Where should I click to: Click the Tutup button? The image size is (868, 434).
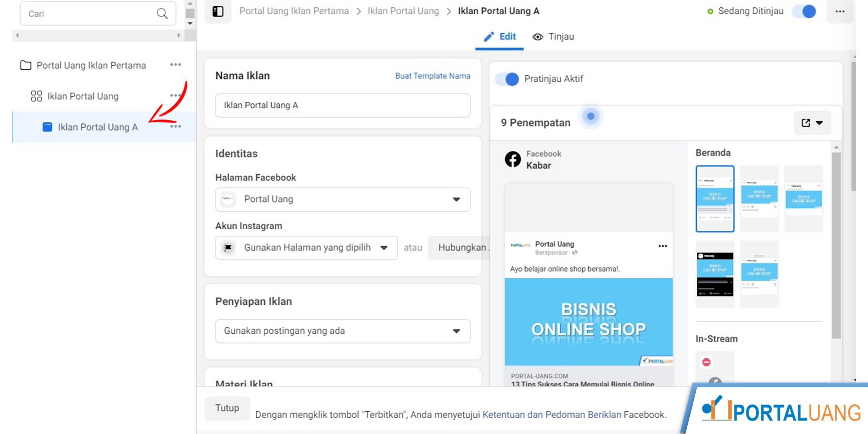tap(227, 408)
